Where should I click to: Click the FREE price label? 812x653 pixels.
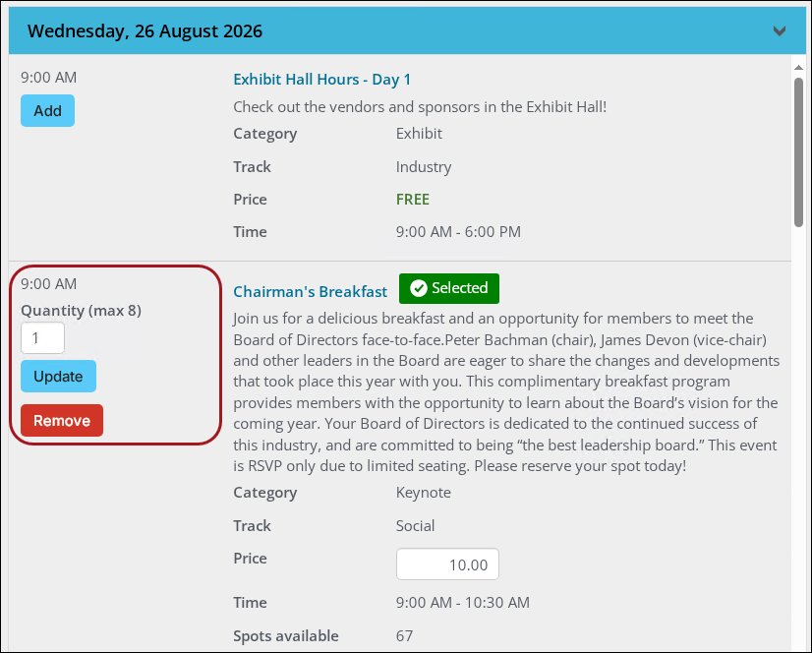[413, 199]
